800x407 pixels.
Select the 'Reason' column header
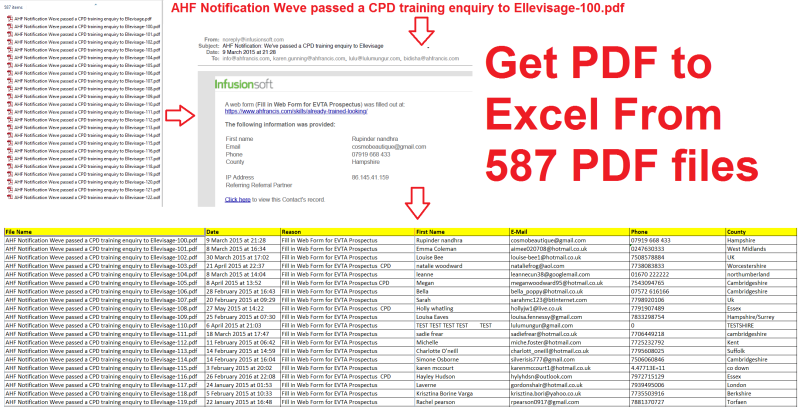pos(294,232)
